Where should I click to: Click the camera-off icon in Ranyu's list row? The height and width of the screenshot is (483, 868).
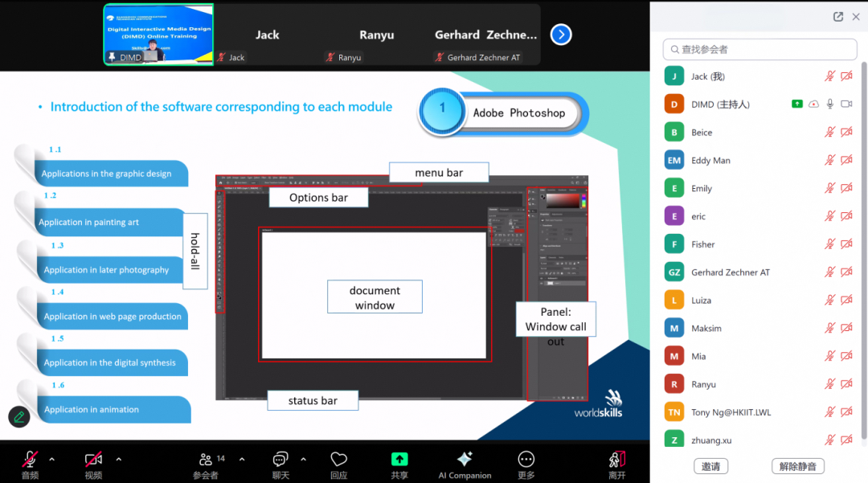[x=846, y=384]
